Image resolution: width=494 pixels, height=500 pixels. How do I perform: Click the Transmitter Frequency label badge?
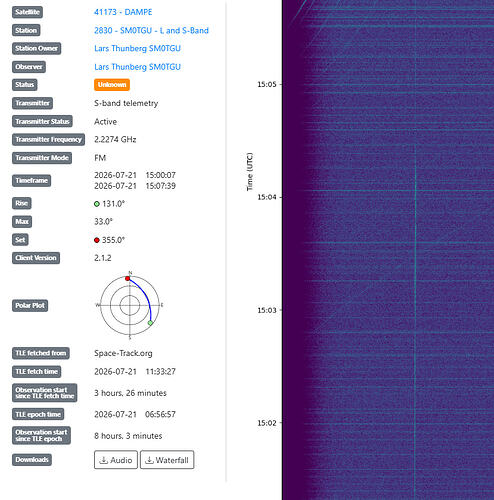(x=48, y=139)
